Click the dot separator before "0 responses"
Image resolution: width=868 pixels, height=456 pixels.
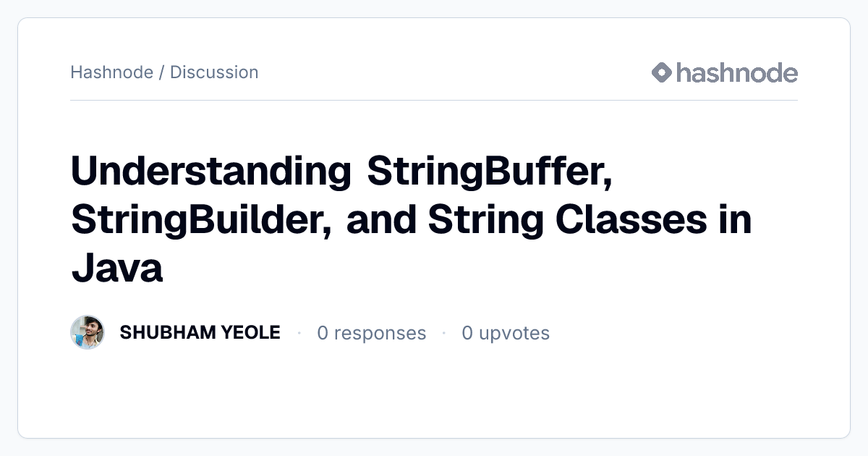coord(299,333)
